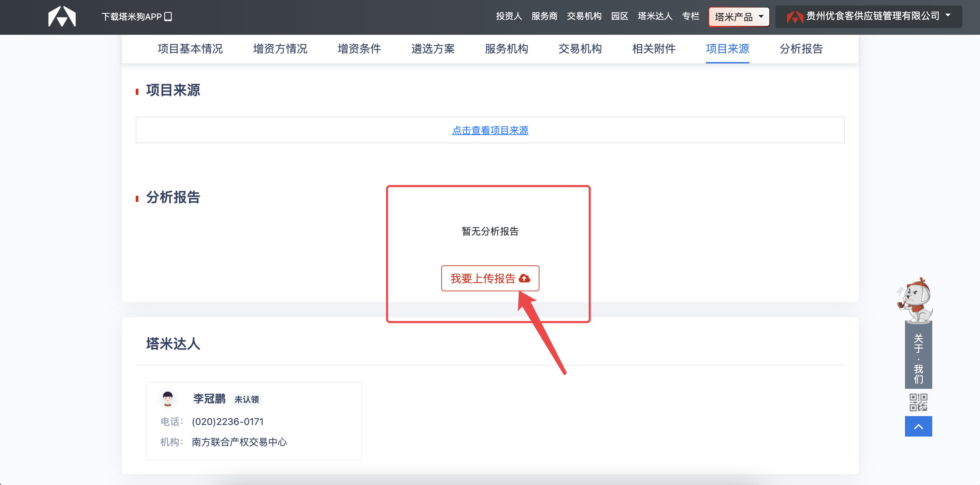Select the 遴选方案 tab
This screenshot has width=980, height=485.
pyautogui.click(x=433, y=49)
